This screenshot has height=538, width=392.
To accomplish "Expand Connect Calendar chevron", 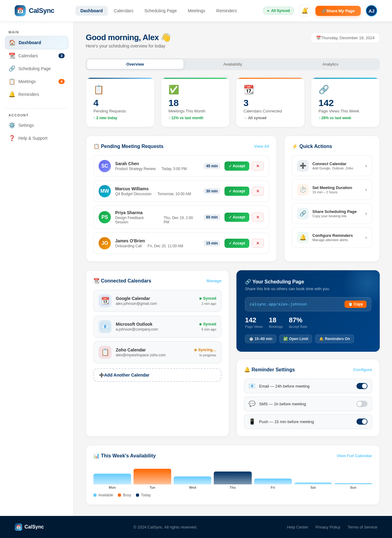I will (x=366, y=166).
